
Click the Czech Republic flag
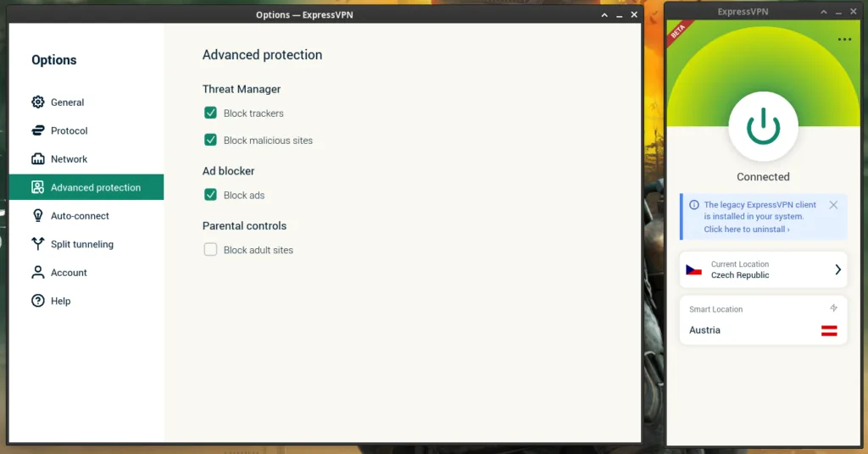click(694, 269)
